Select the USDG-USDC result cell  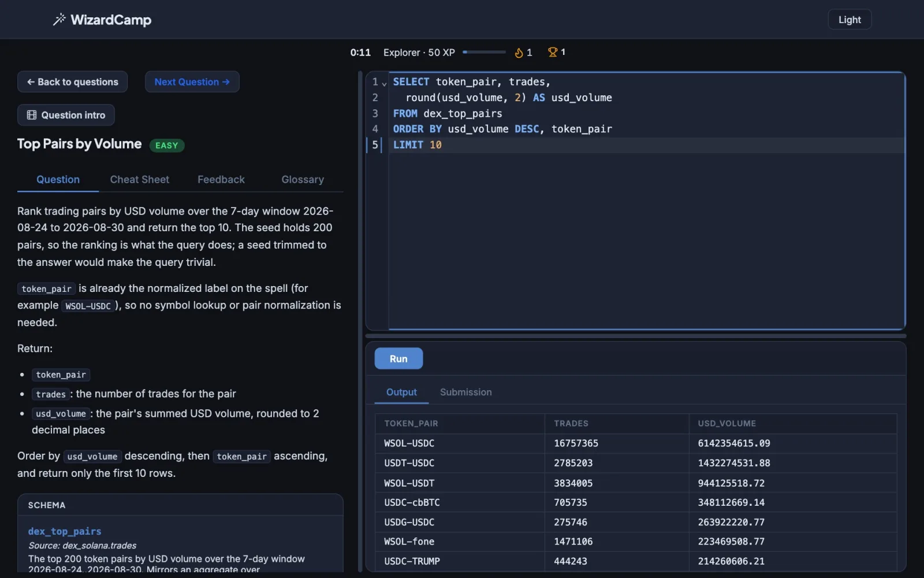(460, 523)
